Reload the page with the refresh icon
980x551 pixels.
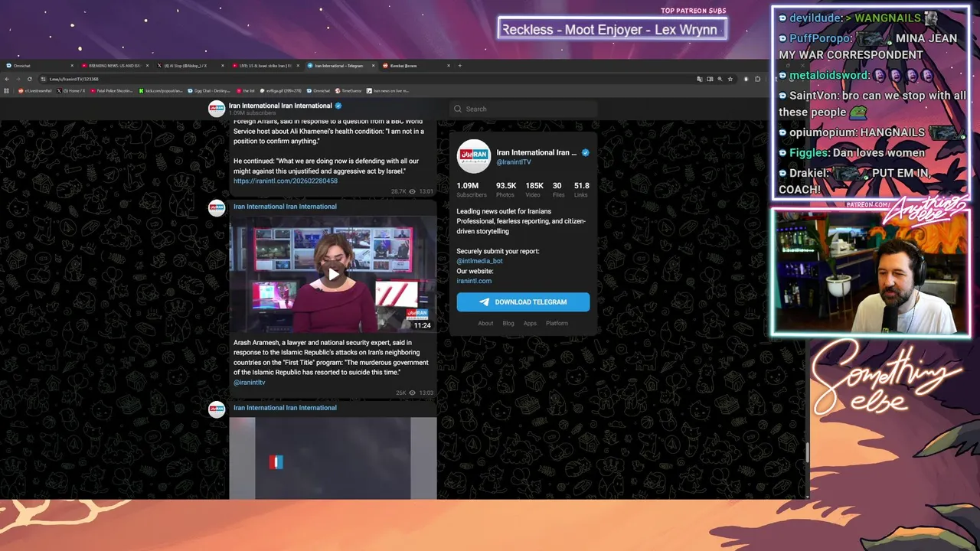pos(30,79)
